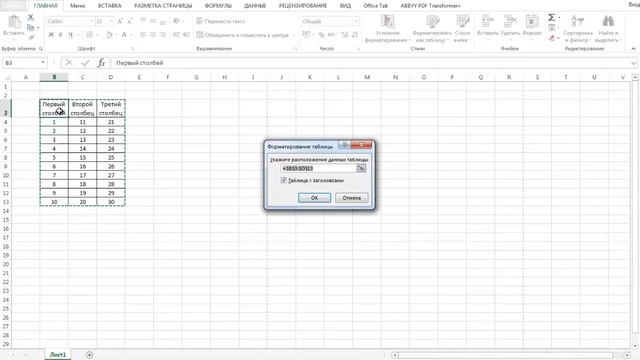This screenshot has width=640, height=360.
Task: Click the cell borders icon
Action: pyautogui.click(x=89, y=35)
